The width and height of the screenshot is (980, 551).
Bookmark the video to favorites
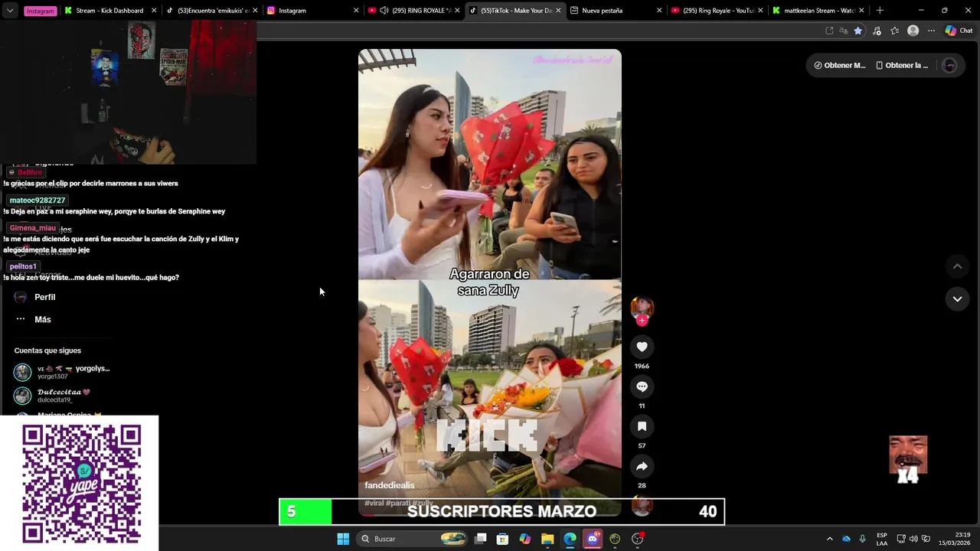click(642, 426)
